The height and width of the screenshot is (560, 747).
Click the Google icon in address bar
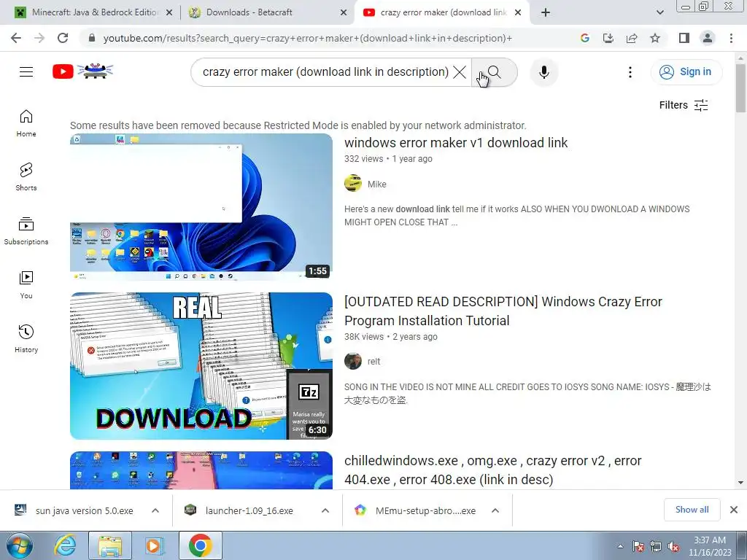point(585,38)
